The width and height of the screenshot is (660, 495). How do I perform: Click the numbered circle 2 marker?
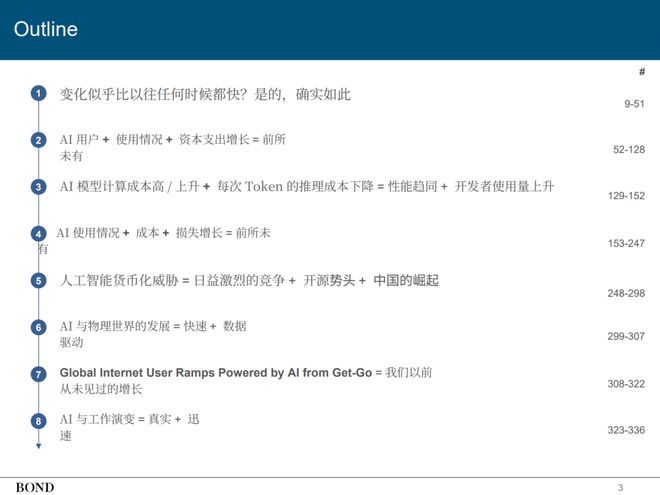pyautogui.click(x=38, y=140)
